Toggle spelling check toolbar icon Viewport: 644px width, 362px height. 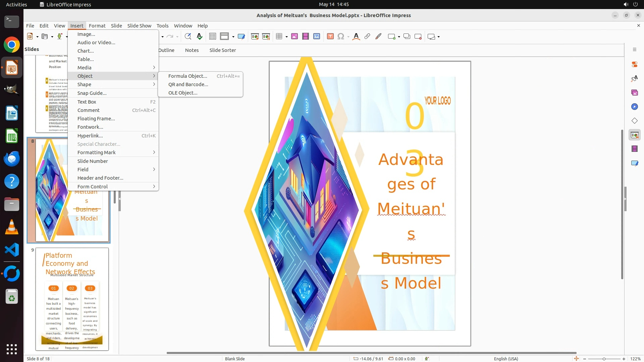coord(200,37)
